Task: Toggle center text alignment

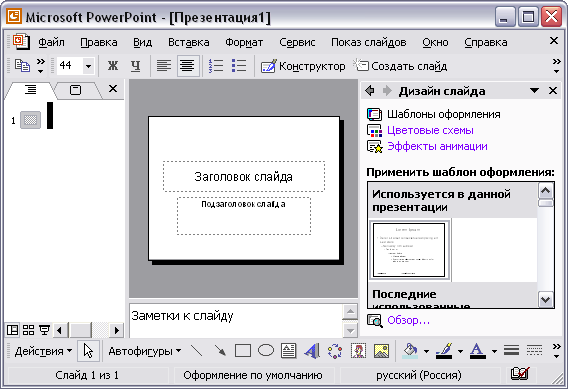Action: click(188, 66)
